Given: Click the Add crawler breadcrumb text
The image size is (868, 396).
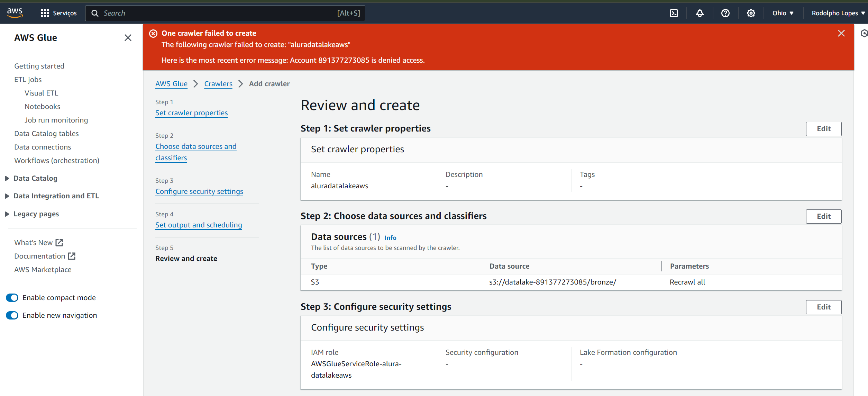Looking at the screenshot, I should 269,84.
